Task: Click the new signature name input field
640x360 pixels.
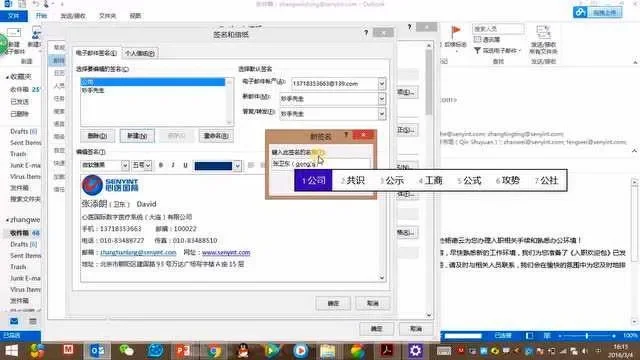Action: click(321, 164)
